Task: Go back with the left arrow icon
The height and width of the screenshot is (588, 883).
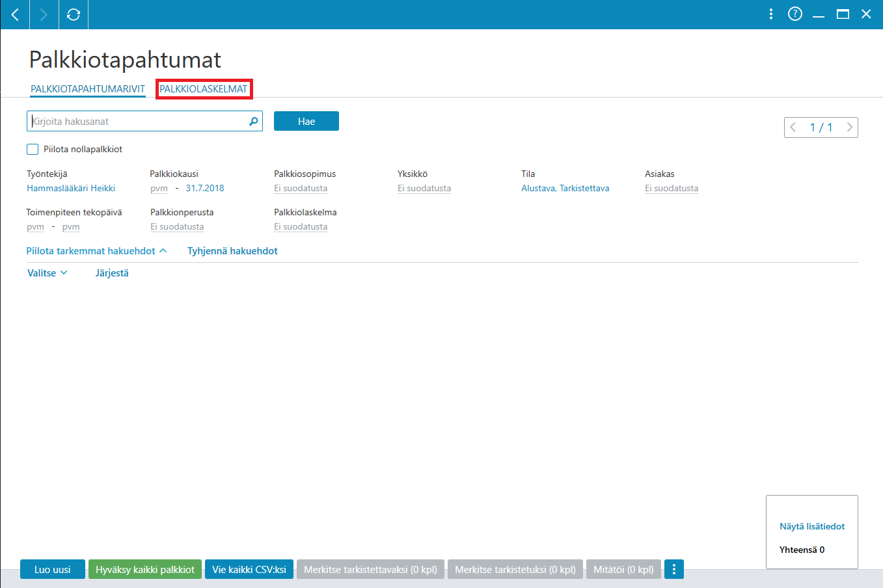Action: (x=15, y=14)
